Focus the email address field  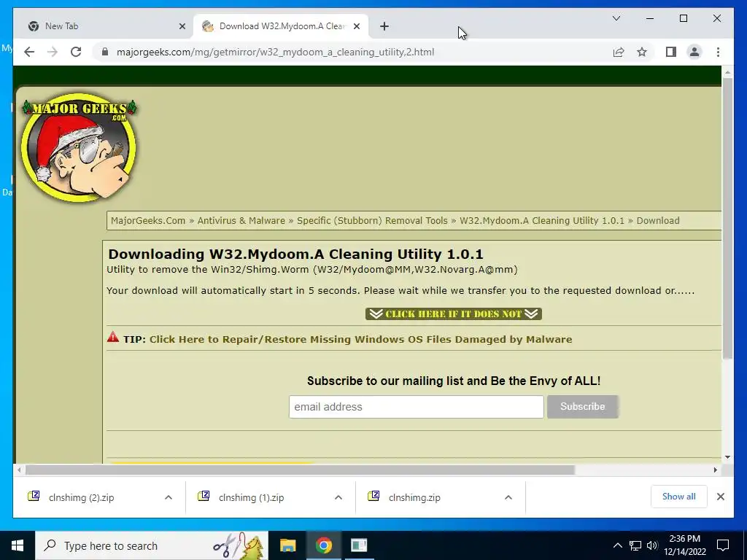[416, 407]
